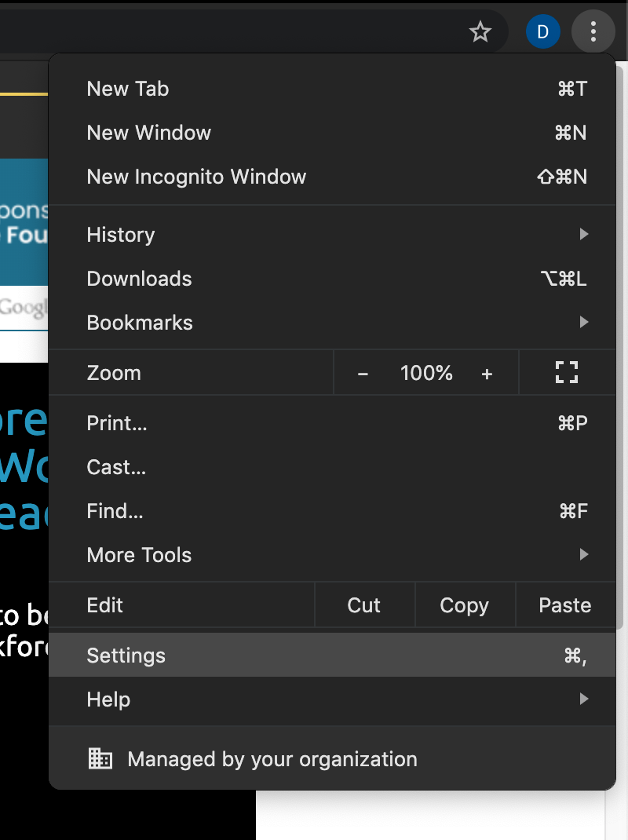Click the bookmark star icon
Viewport: 628px width, 840px height.
click(x=480, y=32)
